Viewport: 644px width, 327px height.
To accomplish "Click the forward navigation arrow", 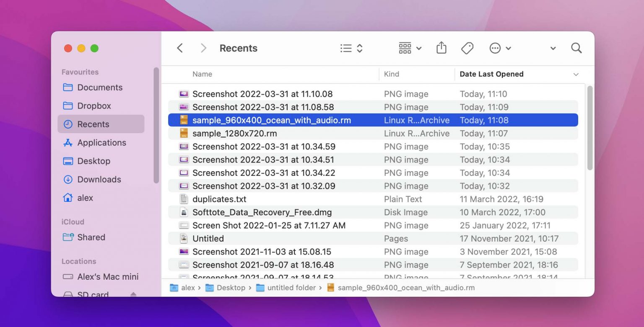I will click(x=203, y=48).
